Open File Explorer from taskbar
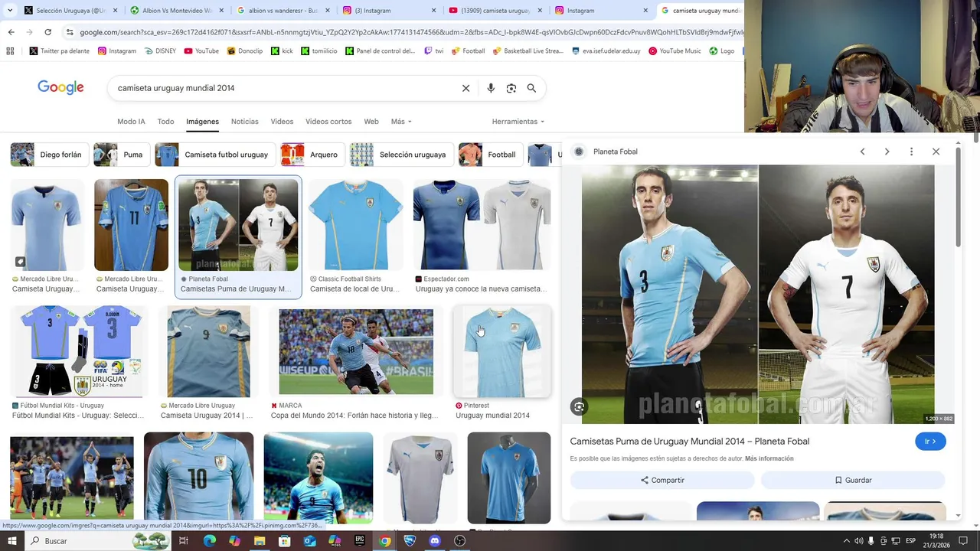The height and width of the screenshot is (551, 980). [260, 541]
